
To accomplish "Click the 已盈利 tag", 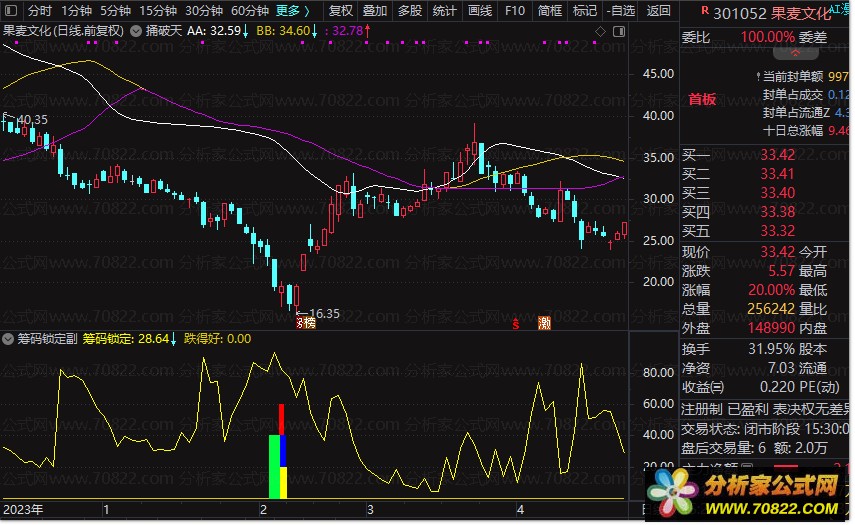I will [748, 409].
